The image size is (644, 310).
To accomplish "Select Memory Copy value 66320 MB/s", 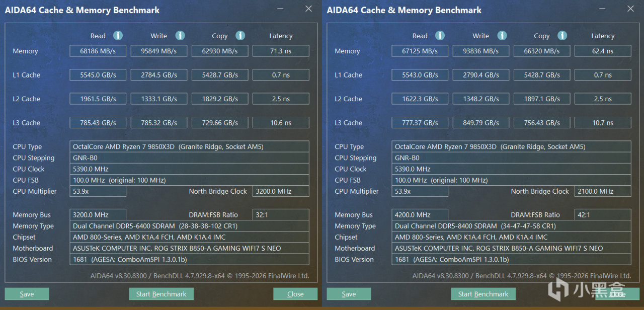I will pos(542,51).
